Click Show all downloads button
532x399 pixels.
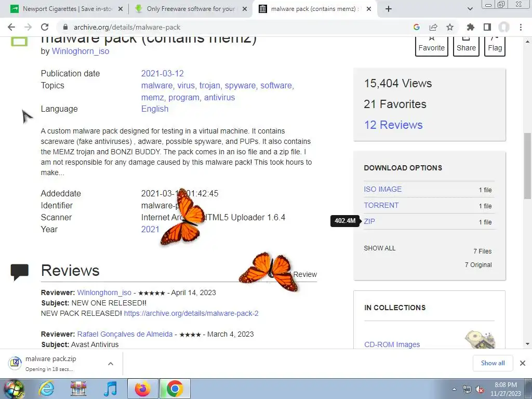pos(493,363)
